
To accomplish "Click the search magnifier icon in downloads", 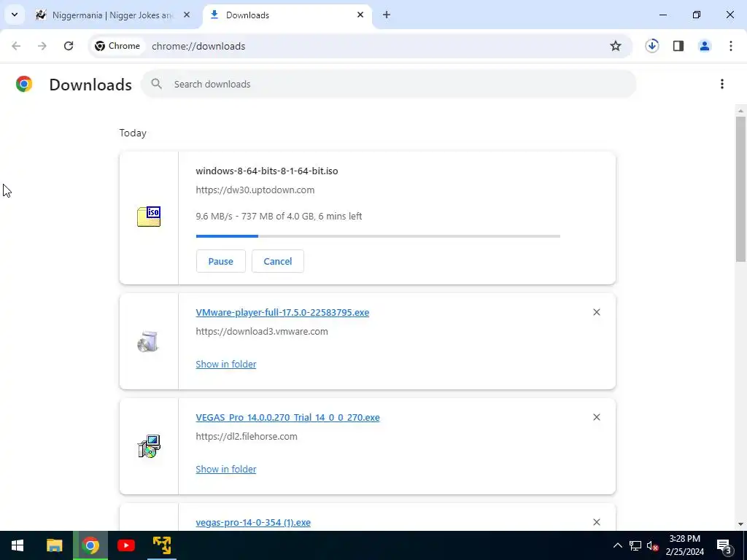I will pyautogui.click(x=156, y=84).
